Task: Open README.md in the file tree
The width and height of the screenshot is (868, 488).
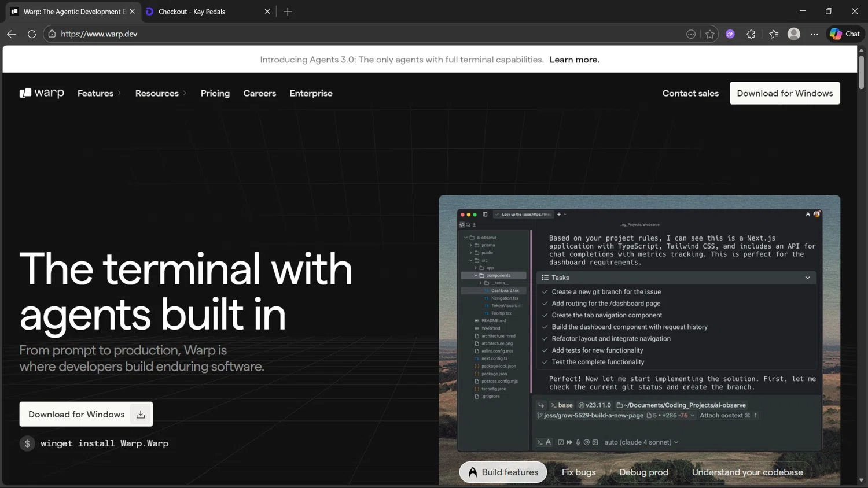Action: pyautogui.click(x=494, y=320)
